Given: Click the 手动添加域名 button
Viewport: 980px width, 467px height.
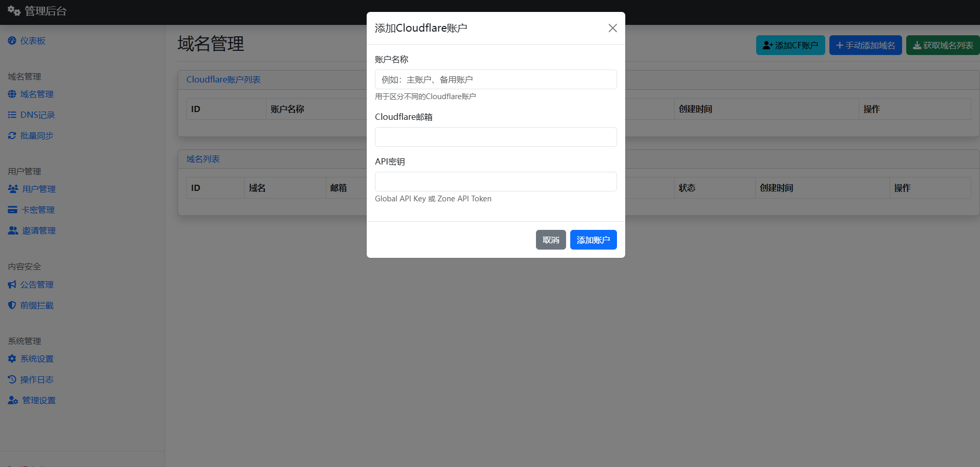Looking at the screenshot, I should tap(866, 45).
